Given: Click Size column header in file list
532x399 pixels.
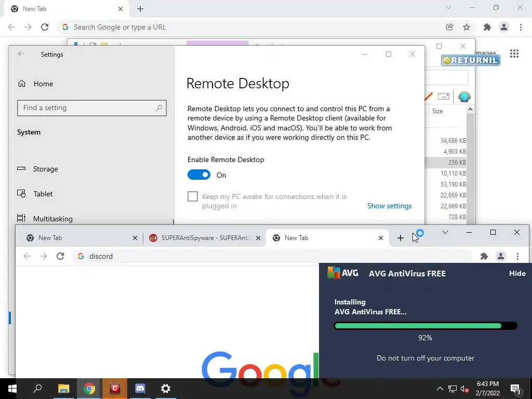Looking at the screenshot, I should (x=437, y=111).
